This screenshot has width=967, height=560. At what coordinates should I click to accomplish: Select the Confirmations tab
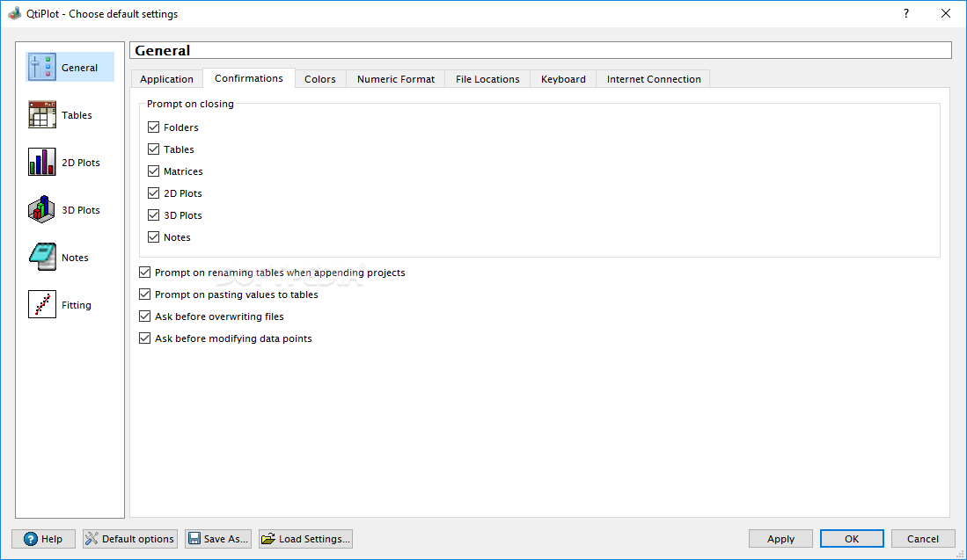(249, 78)
